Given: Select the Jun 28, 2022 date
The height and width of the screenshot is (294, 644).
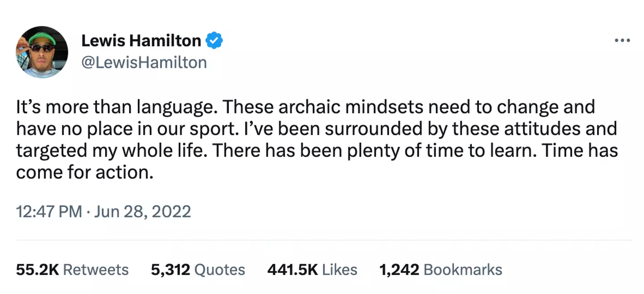Looking at the screenshot, I should (x=143, y=211).
